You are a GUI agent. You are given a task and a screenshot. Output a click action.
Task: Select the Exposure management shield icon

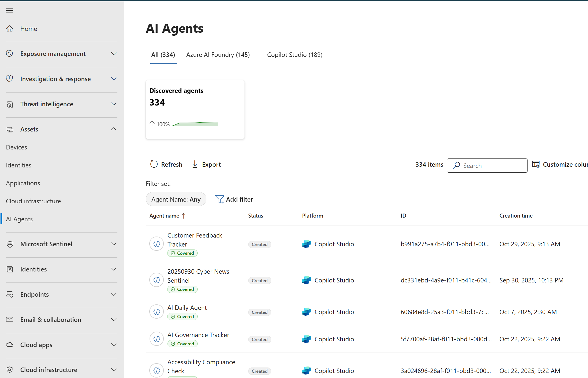click(9, 53)
